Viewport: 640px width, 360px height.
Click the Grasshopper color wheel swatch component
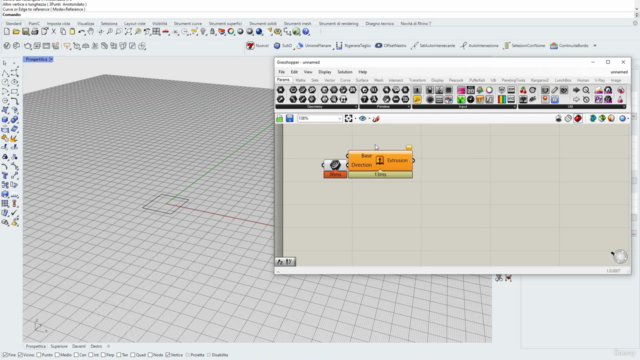[489, 90]
